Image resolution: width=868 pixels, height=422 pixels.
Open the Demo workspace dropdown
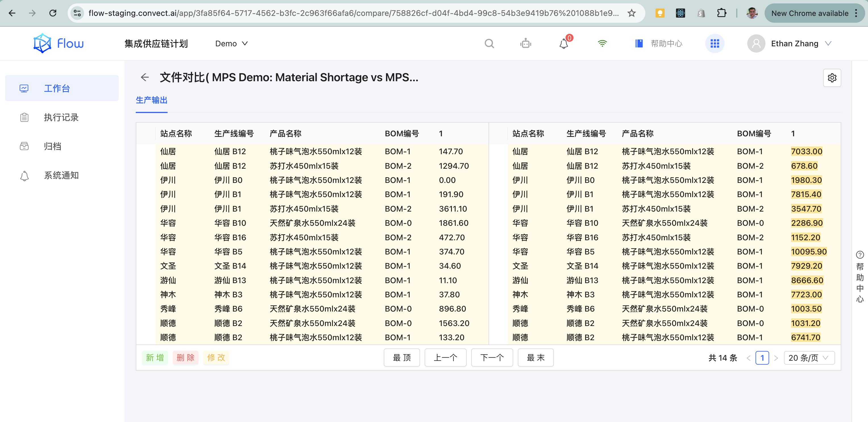coord(231,44)
